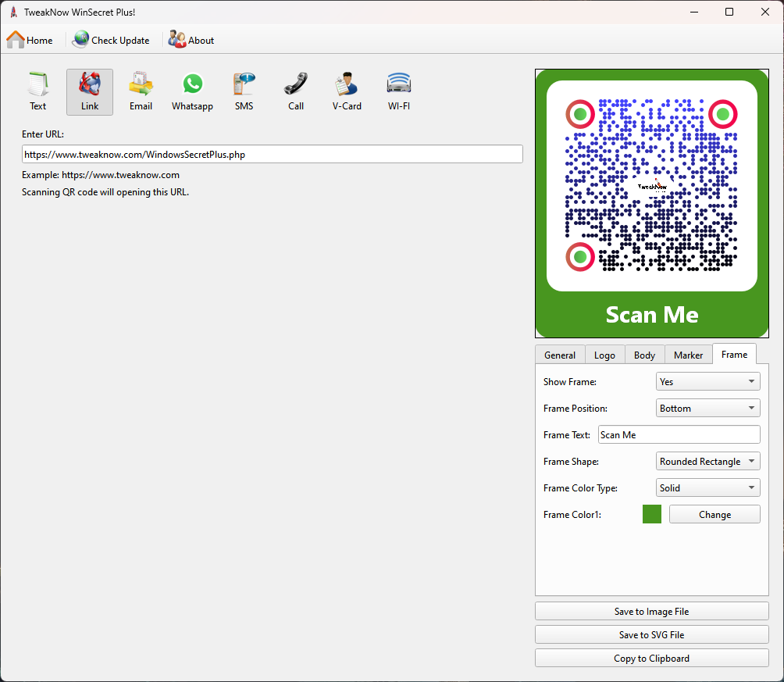Open the About dialog
The width and height of the screenshot is (784, 682).
click(191, 40)
